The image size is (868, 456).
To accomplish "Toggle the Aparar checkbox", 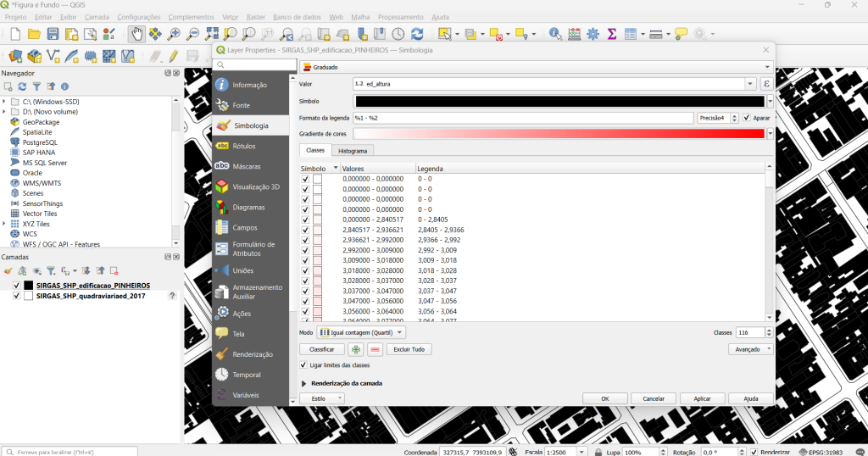I will pyautogui.click(x=747, y=118).
